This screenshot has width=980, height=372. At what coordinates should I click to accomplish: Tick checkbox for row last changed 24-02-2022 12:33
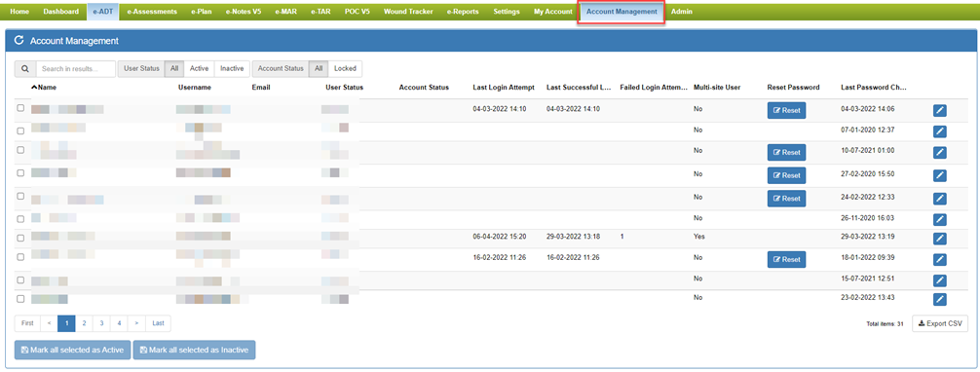tap(20, 196)
